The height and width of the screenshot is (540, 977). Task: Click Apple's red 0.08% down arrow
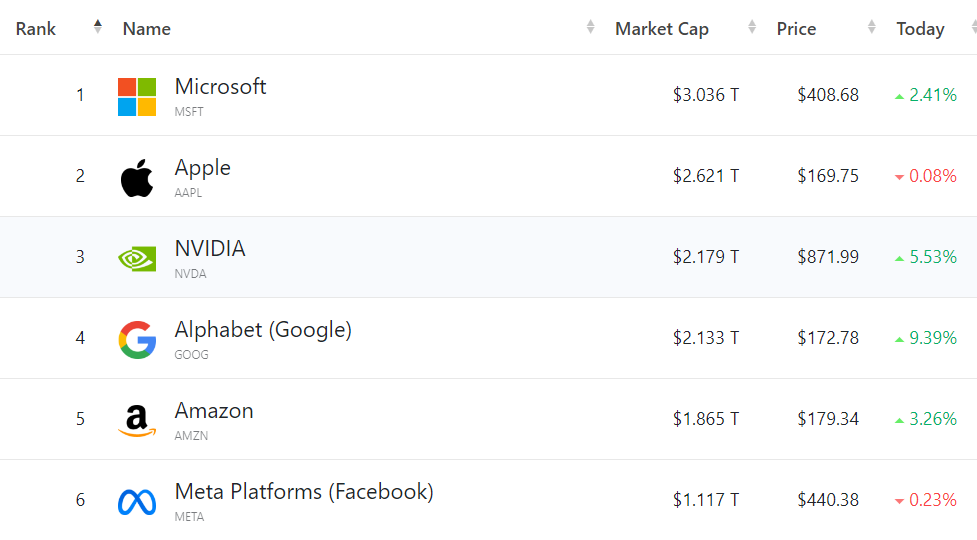pos(900,178)
